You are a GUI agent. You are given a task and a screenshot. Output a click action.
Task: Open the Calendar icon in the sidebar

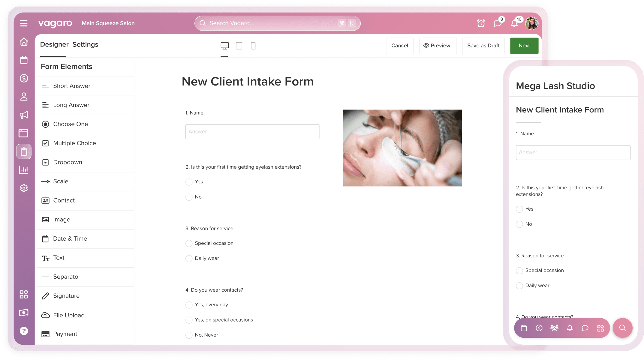24,60
